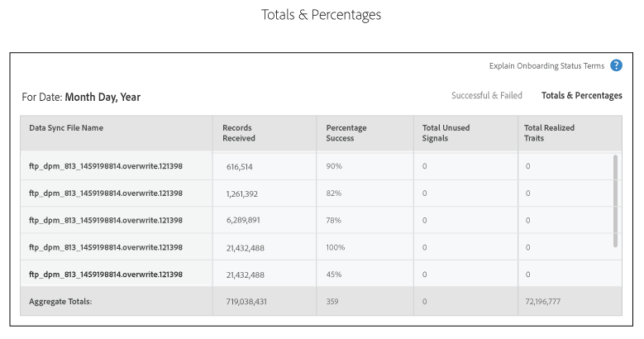This screenshot has height=339, width=644.
Task: Click the row showing 45% success
Action: [x=106, y=275]
